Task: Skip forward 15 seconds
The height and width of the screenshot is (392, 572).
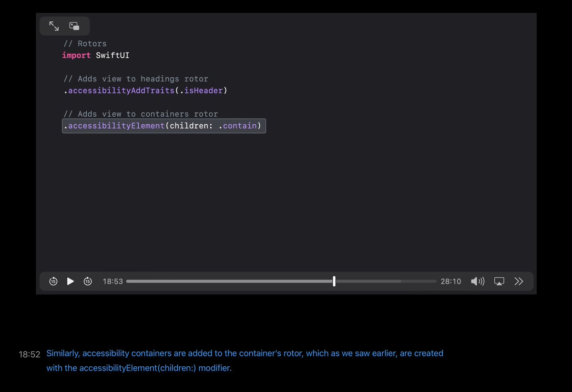Action: [88, 281]
